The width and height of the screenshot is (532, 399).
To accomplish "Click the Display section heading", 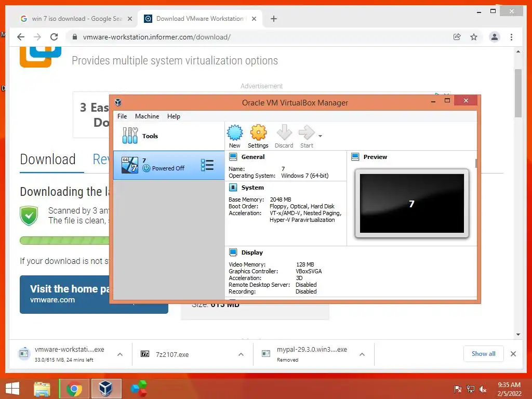I will coord(252,252).
